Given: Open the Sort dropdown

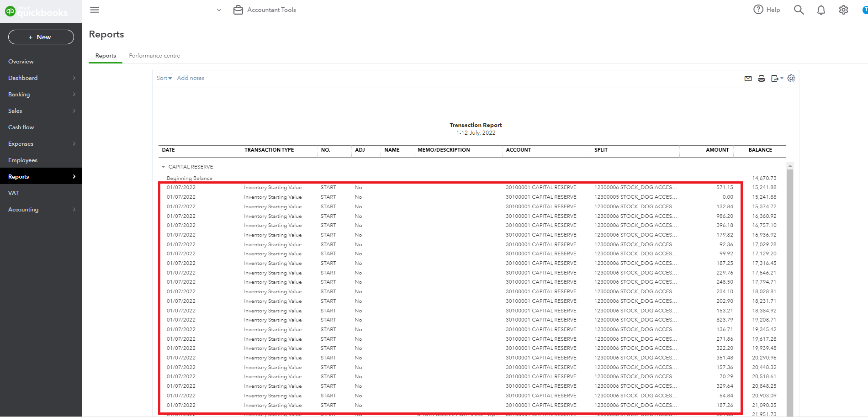Looking at the screenshot, I should [x=164, y=78].
